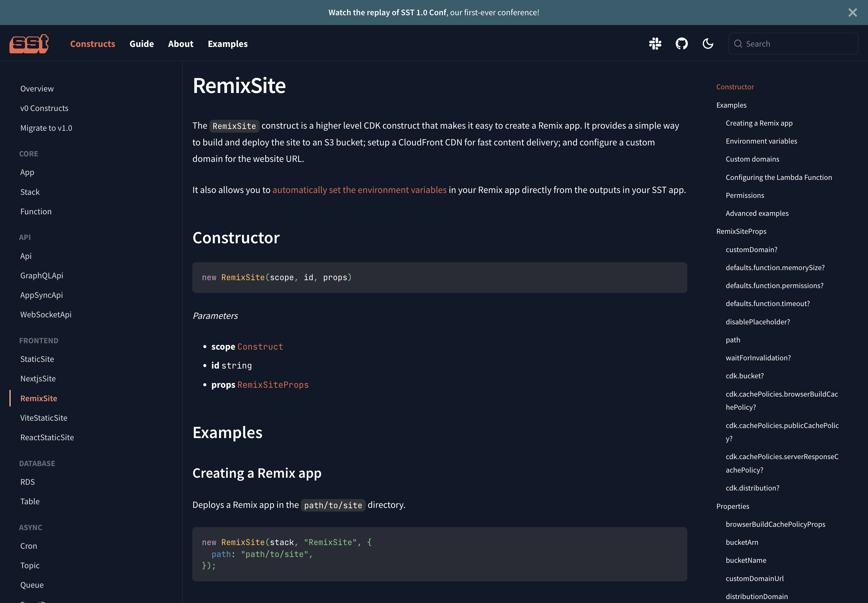Click the Construct type link
This screenshot has width=868, height=603.
[260, 347]
